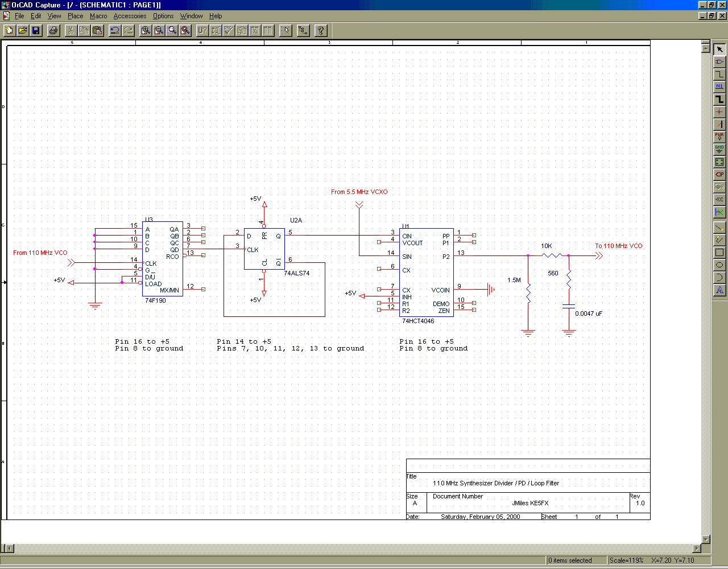This screenshot has height=569, width=728.
Task: Select the Line drawing tool
Action: [719, 227]
